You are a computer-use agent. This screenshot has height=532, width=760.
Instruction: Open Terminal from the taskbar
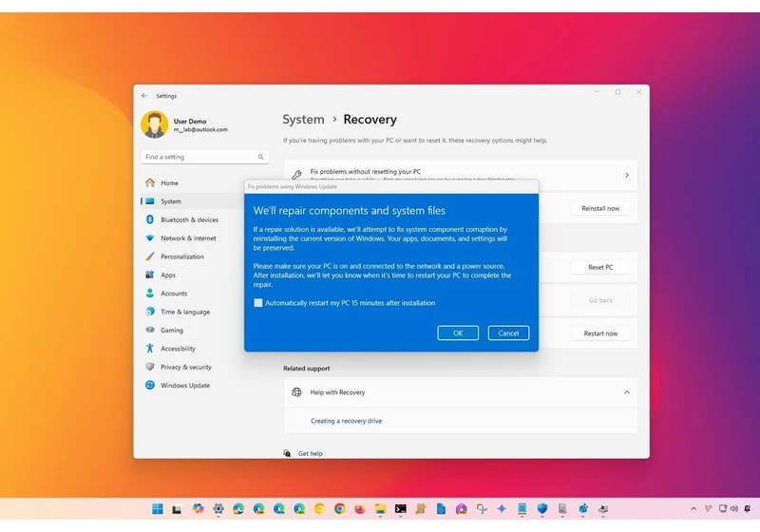[400, 509]
